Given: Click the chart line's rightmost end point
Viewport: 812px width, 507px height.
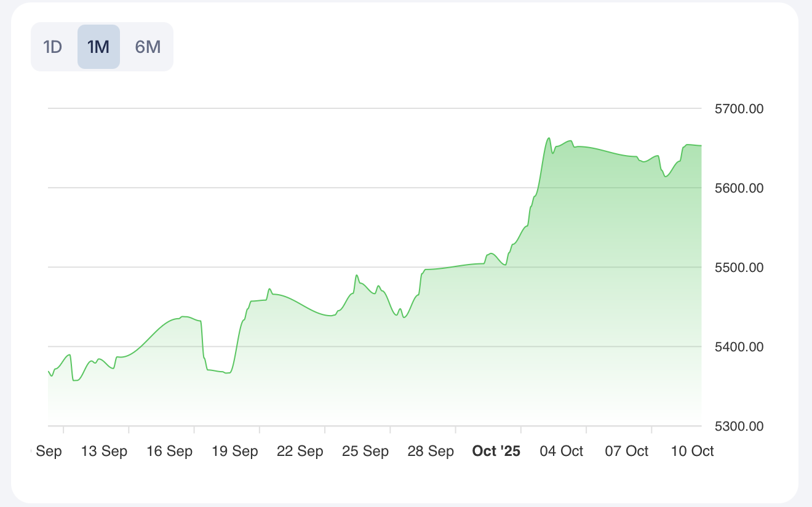Looking at the screenshot, I should [701, 146].
